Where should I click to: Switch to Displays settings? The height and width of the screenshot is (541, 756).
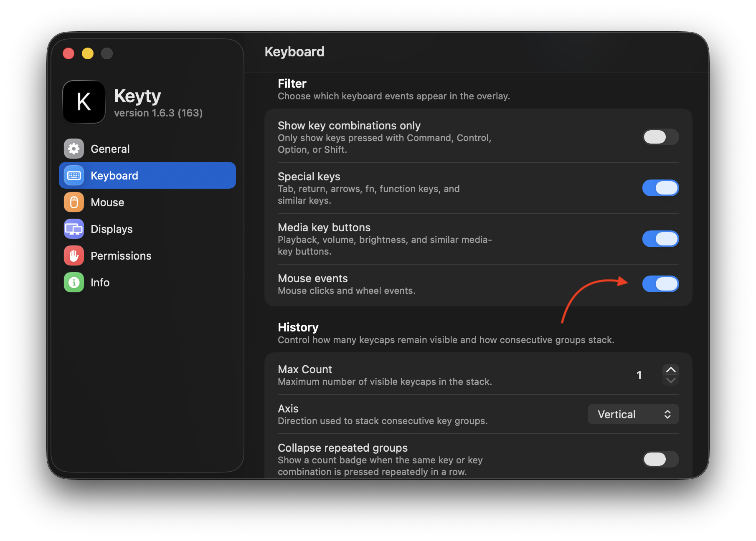coord(147,229)
